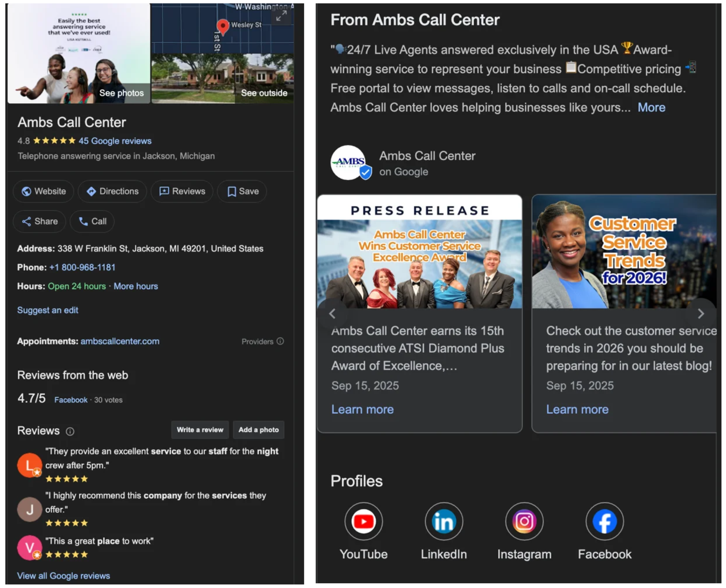Expand the business description with More
726x588 pixels.
[651, 108]
